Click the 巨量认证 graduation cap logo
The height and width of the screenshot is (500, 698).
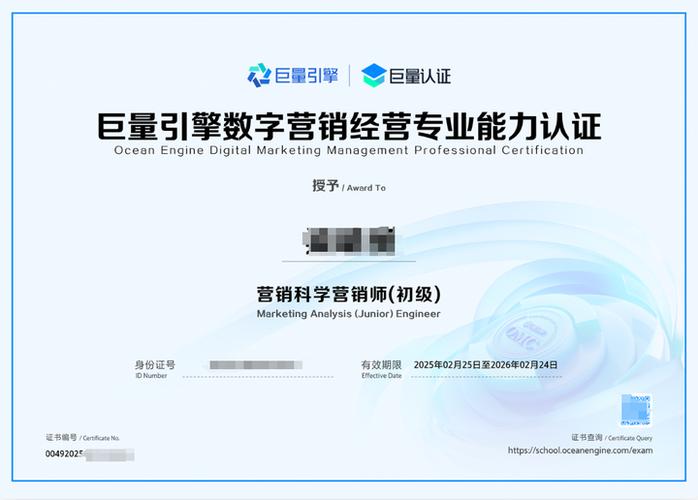point(406,75)
